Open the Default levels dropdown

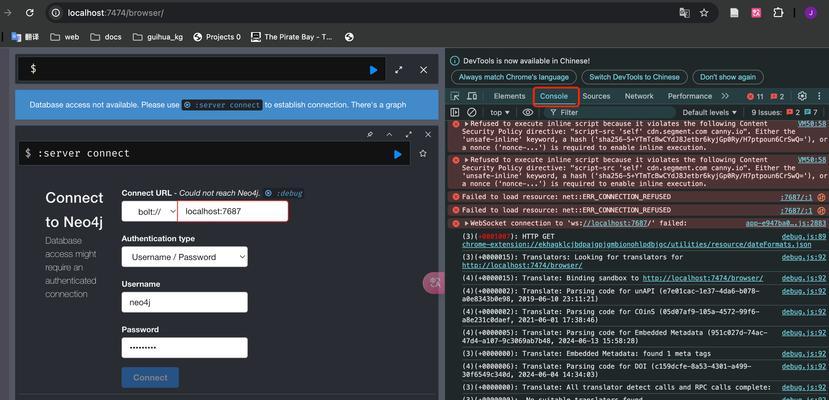[709, 113]
